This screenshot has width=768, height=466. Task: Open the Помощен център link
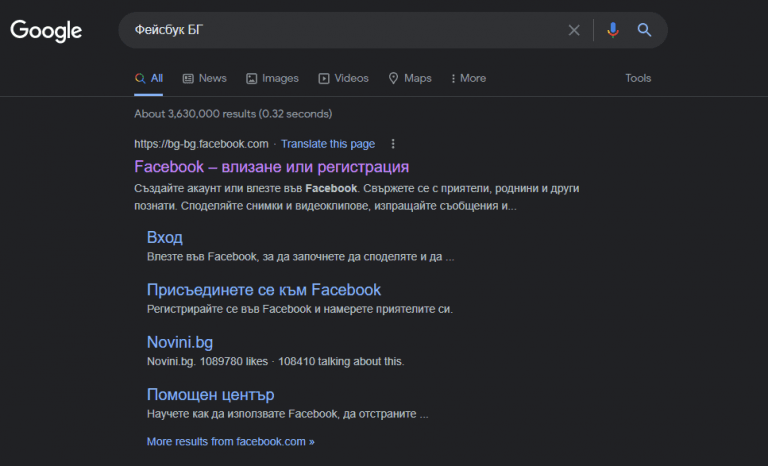[x=210, y=394]
